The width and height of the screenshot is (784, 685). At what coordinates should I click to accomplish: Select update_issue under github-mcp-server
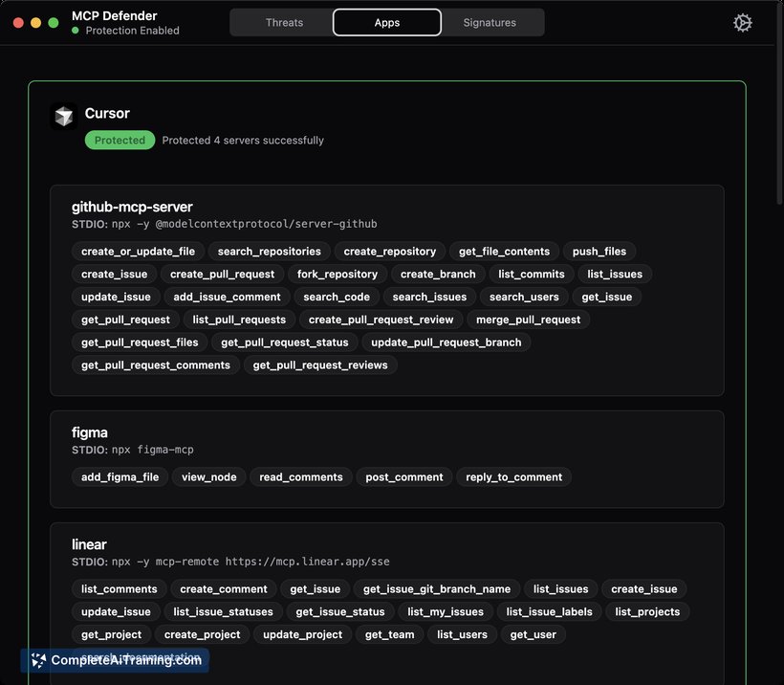(x=116, y=297)
